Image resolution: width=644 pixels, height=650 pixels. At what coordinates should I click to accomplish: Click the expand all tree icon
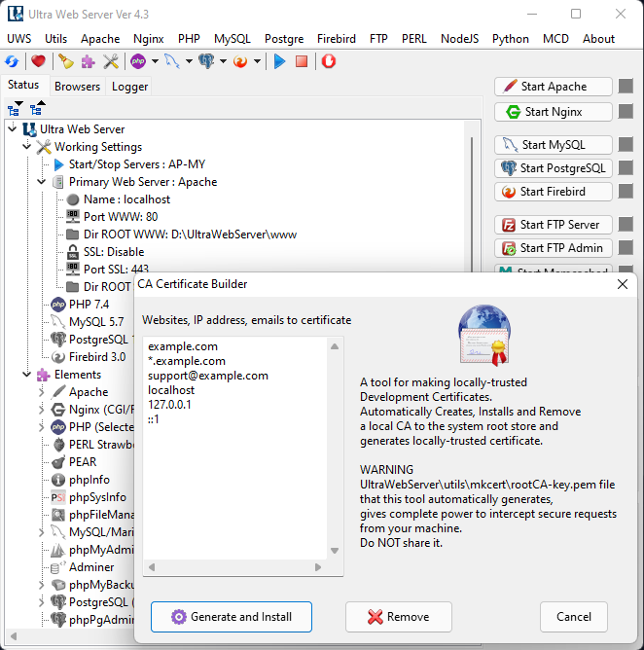tap(16, 108)
